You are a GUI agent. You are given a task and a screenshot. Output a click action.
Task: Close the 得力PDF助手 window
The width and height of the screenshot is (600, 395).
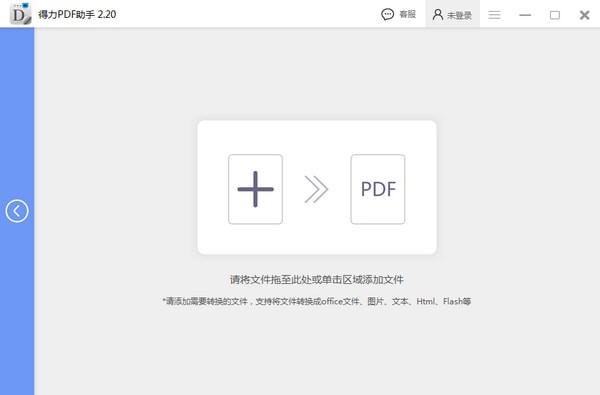click(x=584, y=15)
